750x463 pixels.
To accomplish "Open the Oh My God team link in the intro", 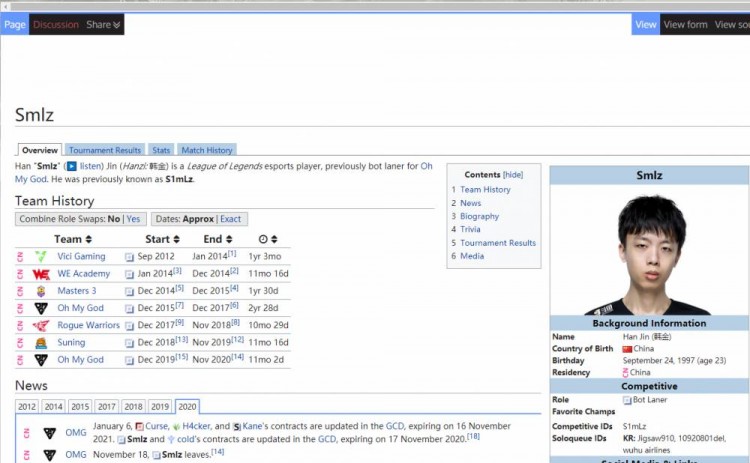I will pos(426,166).
